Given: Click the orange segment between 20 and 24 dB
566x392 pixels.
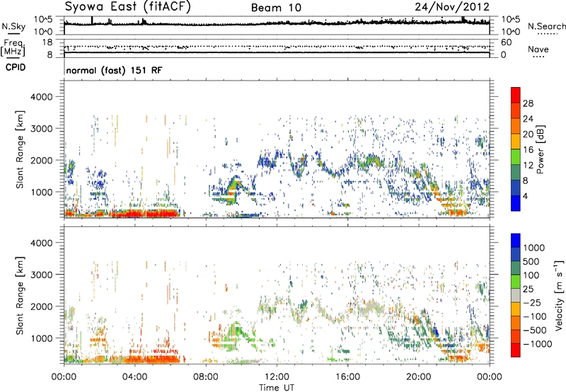Looking at the screenshot, I should [x=516, y=126].
